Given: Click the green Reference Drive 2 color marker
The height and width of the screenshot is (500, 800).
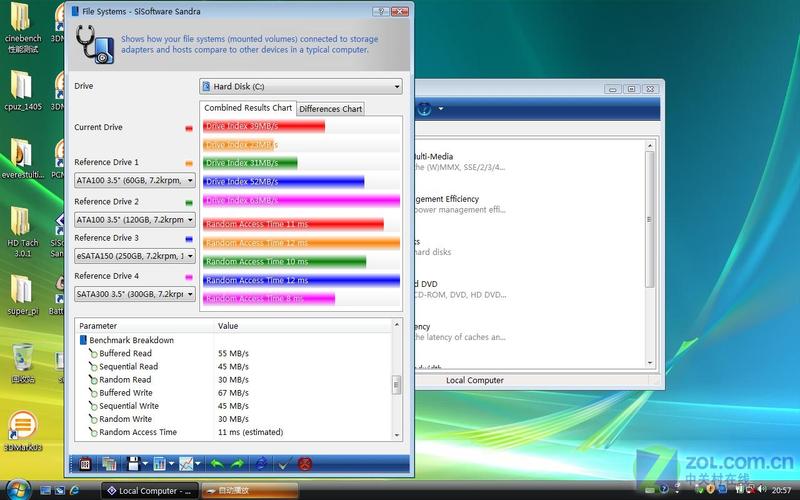Looking at the screenshot, I should point(189,203).
